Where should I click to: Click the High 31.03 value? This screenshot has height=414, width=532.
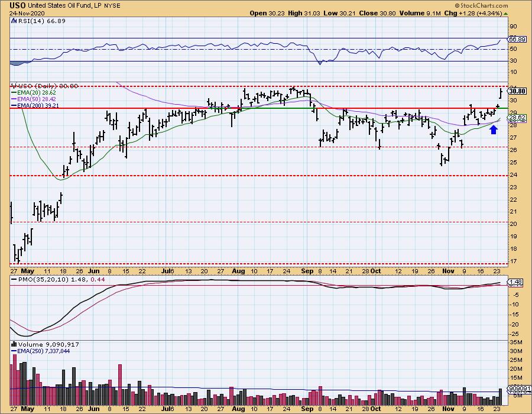pyautogui.click(x=304, y=13)
